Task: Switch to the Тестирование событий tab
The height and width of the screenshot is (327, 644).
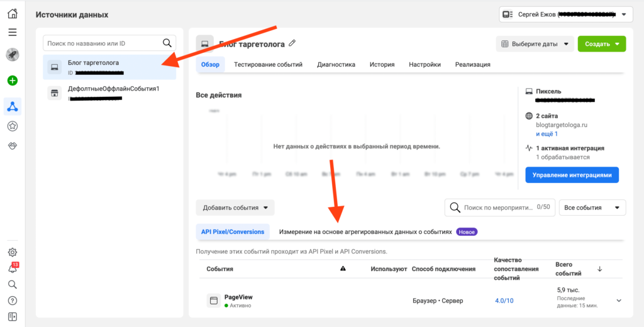Action: point(268,64)
